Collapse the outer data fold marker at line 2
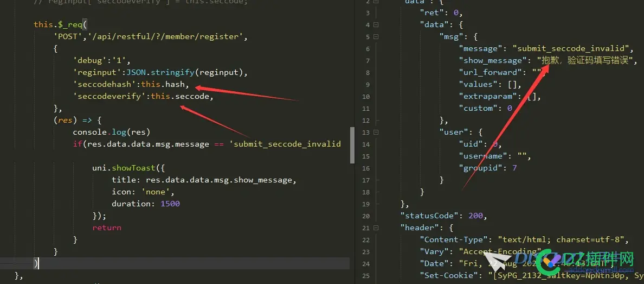The width and height of the screenshot is (644, 284). 376,1
